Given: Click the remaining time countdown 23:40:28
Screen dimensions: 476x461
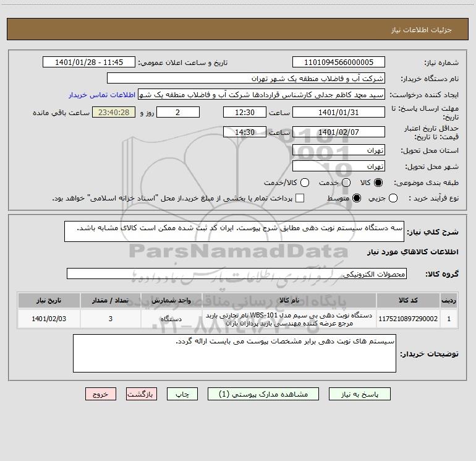Looking at the screenshot, I should pos(114,112).
